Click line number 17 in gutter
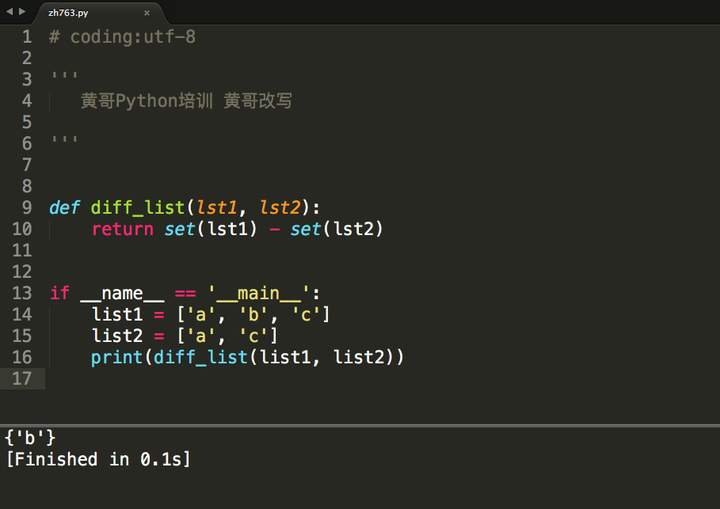Image resolution: width=720 pixels, height=509 pixels. pyautogui.click(x=21, y=378)
